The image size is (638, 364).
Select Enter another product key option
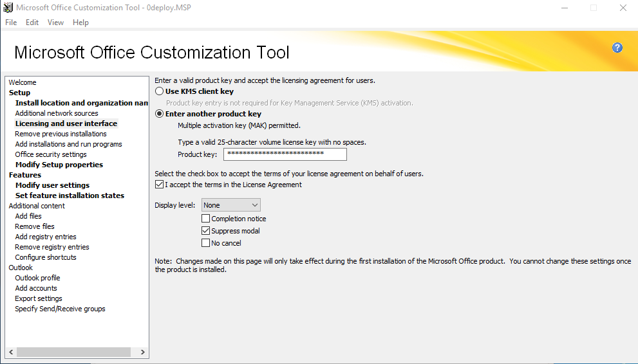coord(160,114)
